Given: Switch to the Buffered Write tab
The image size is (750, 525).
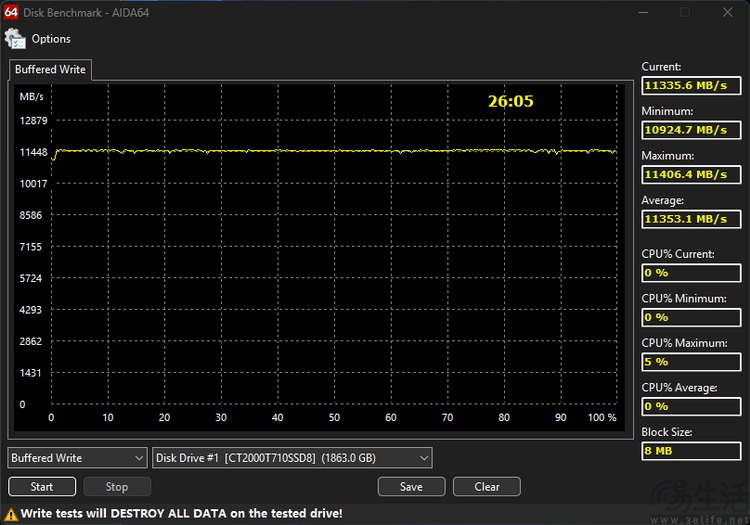Looking at the screenshot, I should pyautogui.click(x=50, y=70).
